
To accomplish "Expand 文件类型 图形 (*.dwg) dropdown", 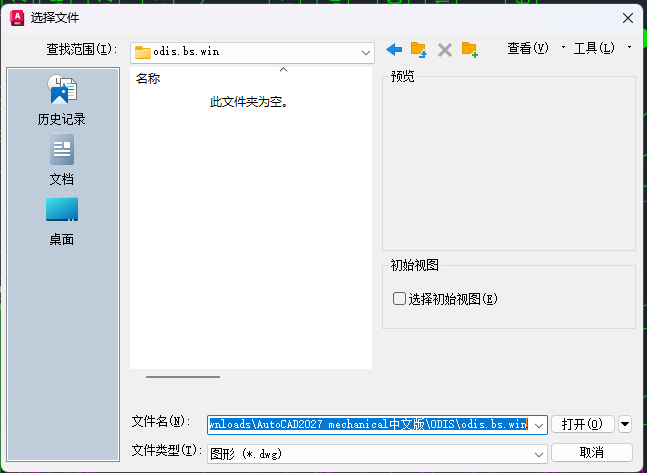I will 538,454.
